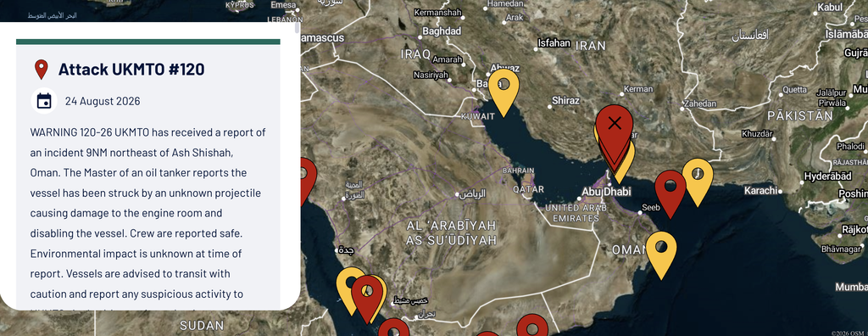Select the red marker cut off by panel edge
The height and width of the screenshot is (336, 868).
point(306,180)
